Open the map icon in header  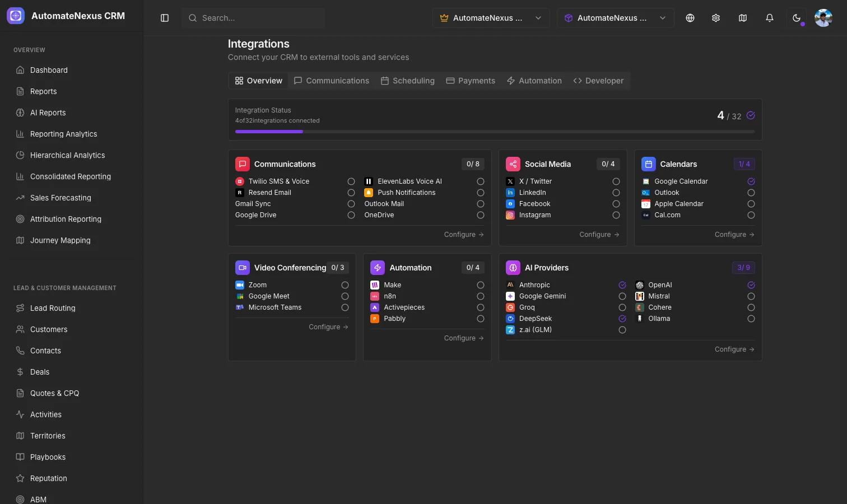click(743, 18)
